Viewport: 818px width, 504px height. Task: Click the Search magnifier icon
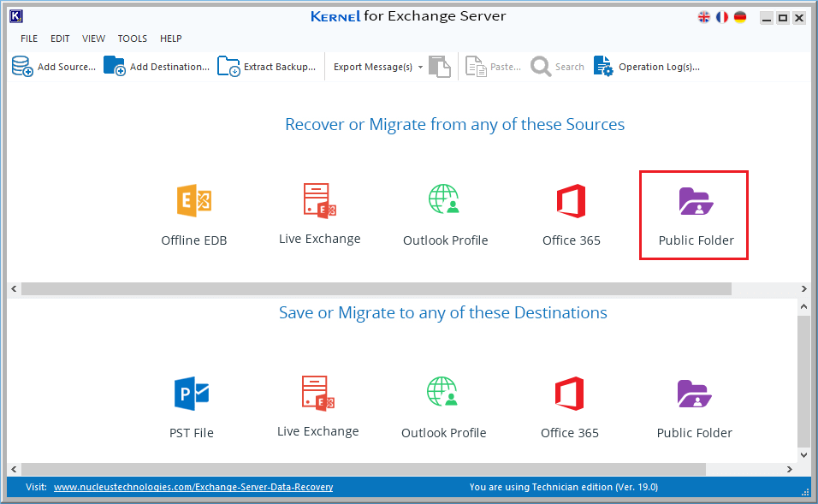point(541,67)
